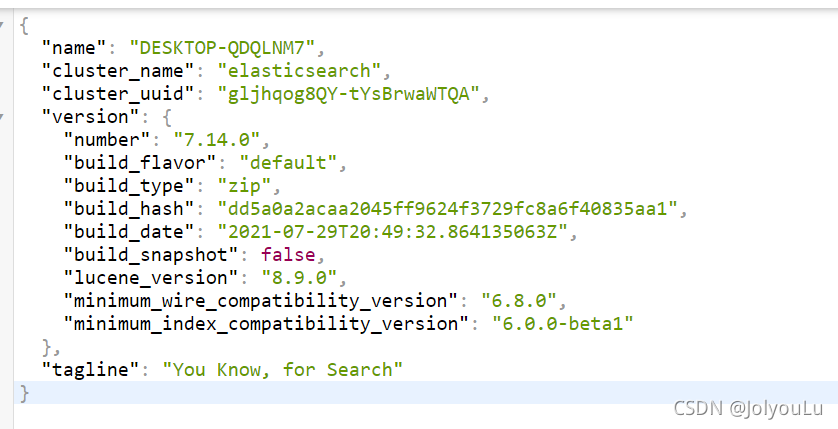Click the value "gljhqog8QY-tYsBrwaWTQA"
The image size is (838, 429).
point(349,94)
